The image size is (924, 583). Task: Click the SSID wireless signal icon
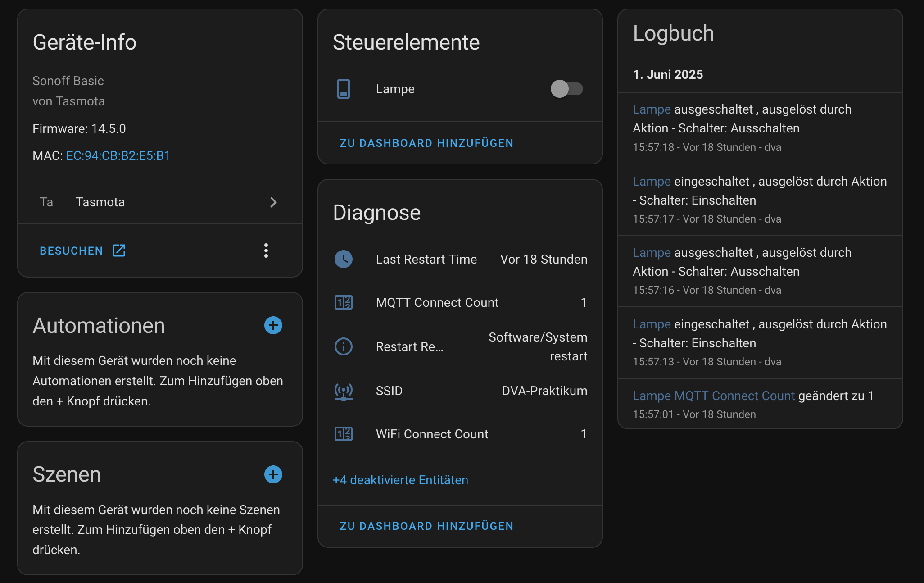[x=344, y=391]
